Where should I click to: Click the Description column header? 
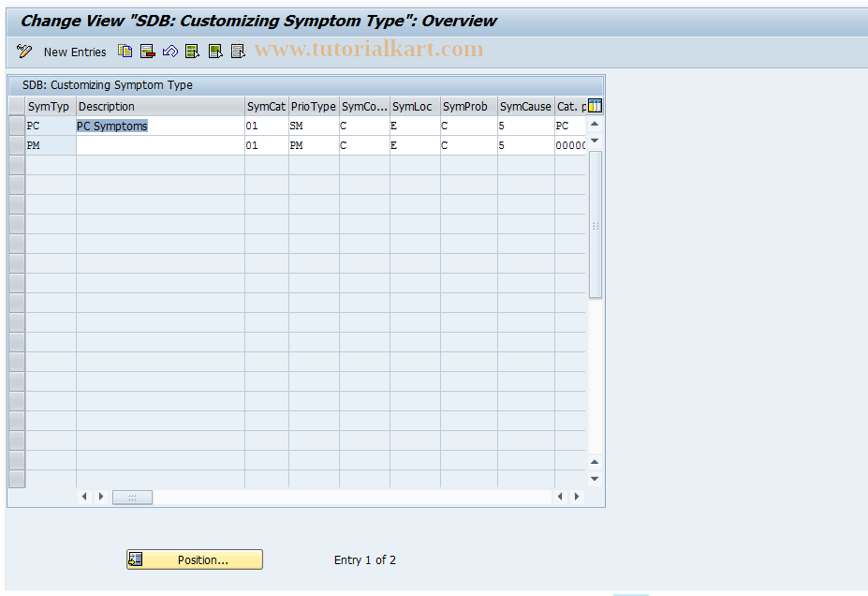pyautogui.click(x=160, y=106)
